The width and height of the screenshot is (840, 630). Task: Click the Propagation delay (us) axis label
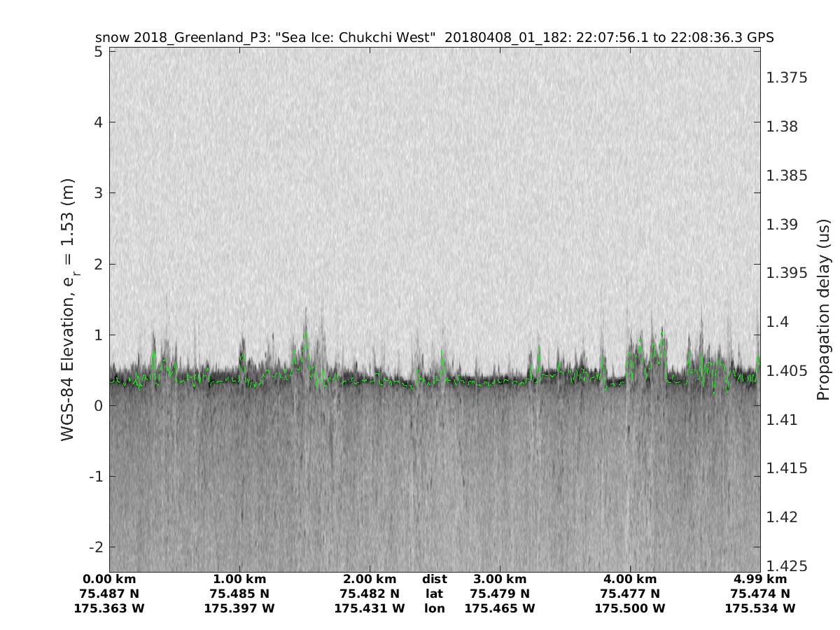tap(822, 310)
